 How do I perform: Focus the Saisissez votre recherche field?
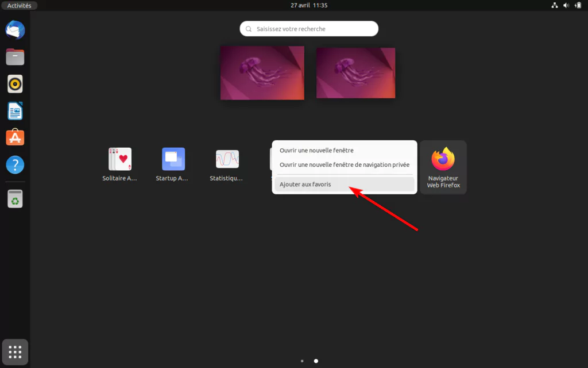309,29
